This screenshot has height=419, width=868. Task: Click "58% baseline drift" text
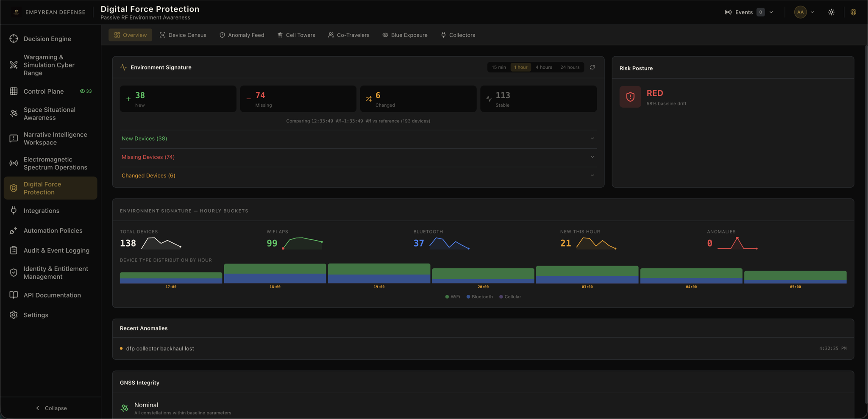click(x=666, y=104)
